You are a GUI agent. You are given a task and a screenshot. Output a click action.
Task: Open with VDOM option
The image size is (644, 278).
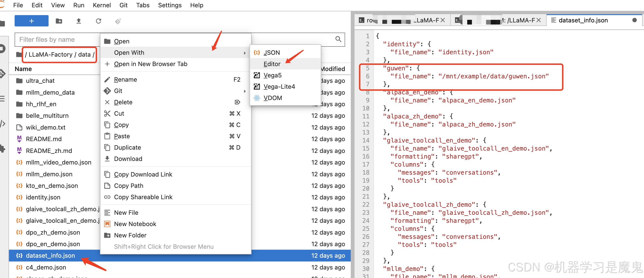coord(285,98)
